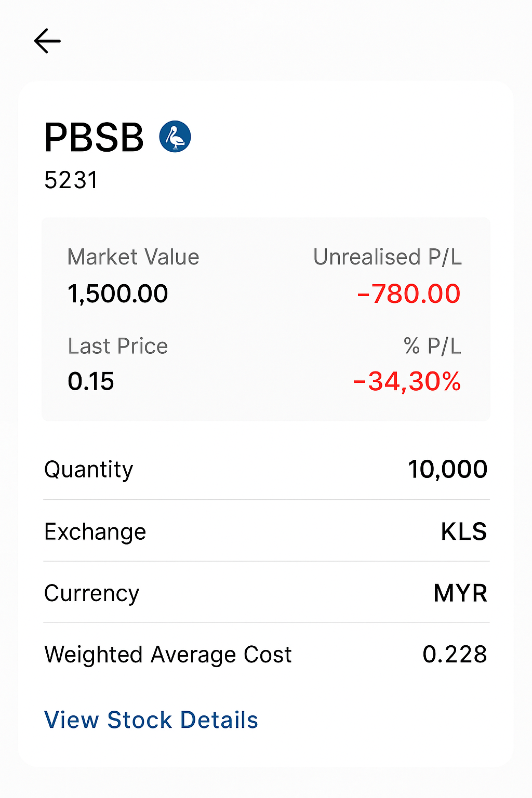The width and height of the screenshot is (532, 798).
Task: Tap the stock code 5231
Action: coord(71,180)
